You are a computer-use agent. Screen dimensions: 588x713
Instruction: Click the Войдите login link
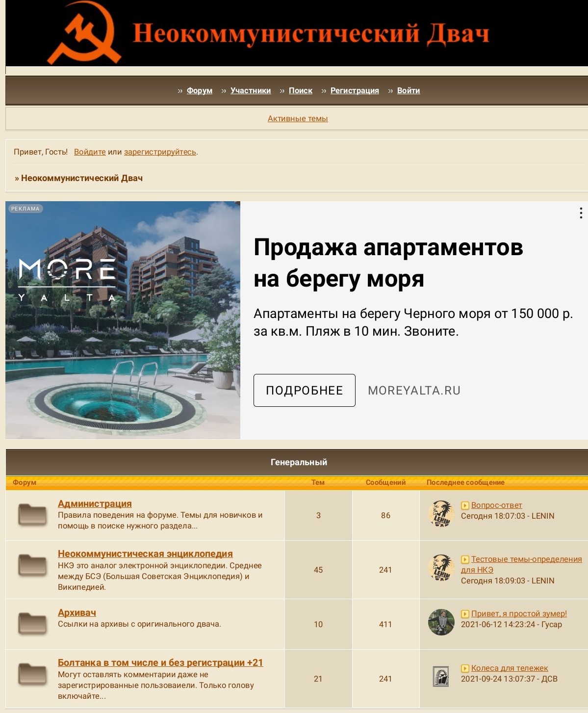(x=90, y=152)
